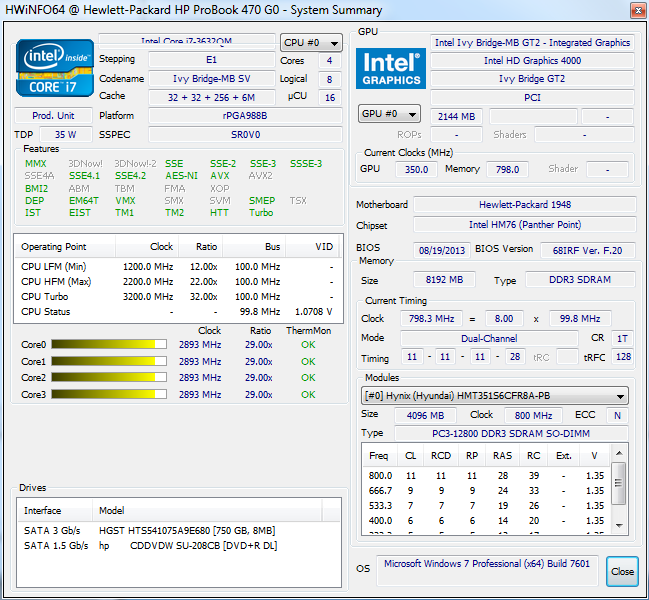Image resolution: width=649 pixels, height=600 pixels.
Task: Click the CPU Turbo row
Action: click(178, 297)
